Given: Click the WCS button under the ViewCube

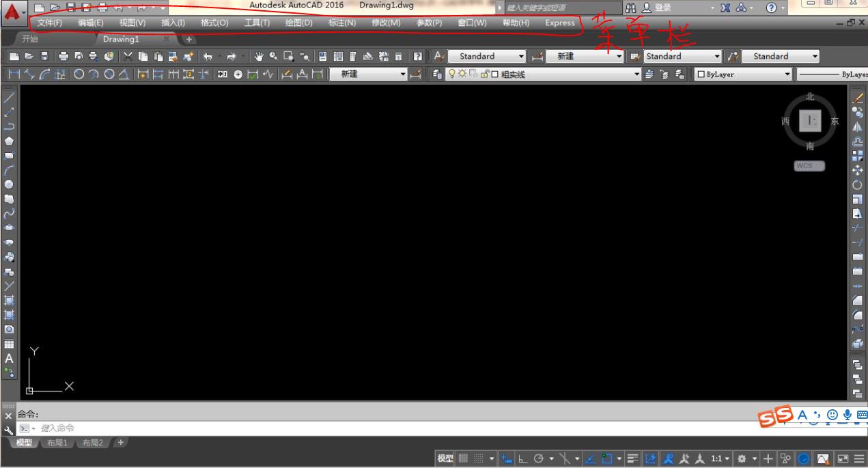Looking at the screenshot, I should [809, 166].
